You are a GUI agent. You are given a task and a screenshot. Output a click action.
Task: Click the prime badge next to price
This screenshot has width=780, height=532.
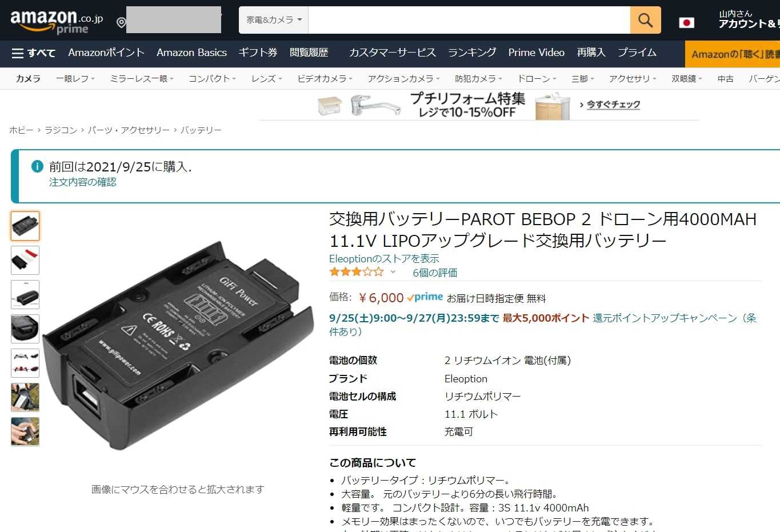point(425,297)
